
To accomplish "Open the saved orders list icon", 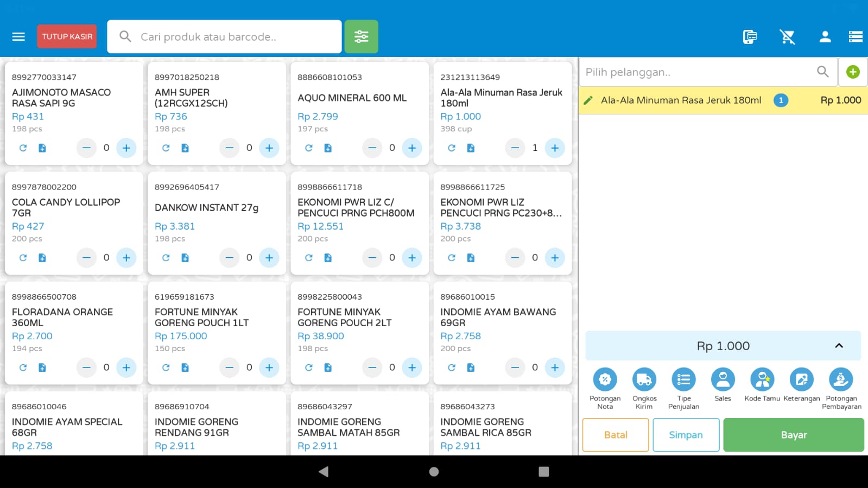I will point(750,36).
